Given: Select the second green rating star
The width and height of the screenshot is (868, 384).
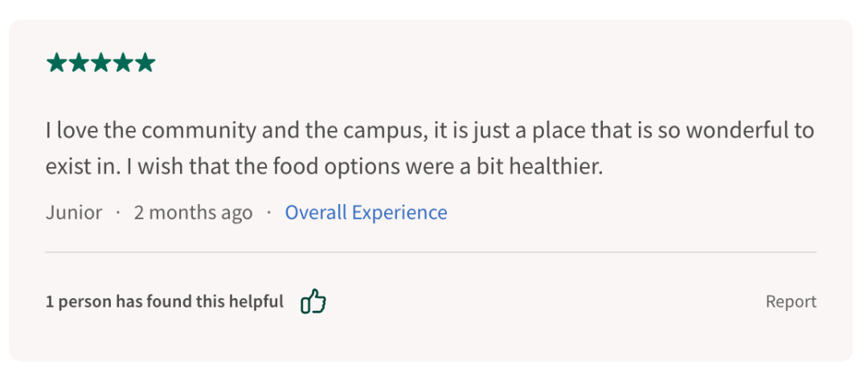Looking at the screenshot, I should pyautogui.click(x=79, y=63).
